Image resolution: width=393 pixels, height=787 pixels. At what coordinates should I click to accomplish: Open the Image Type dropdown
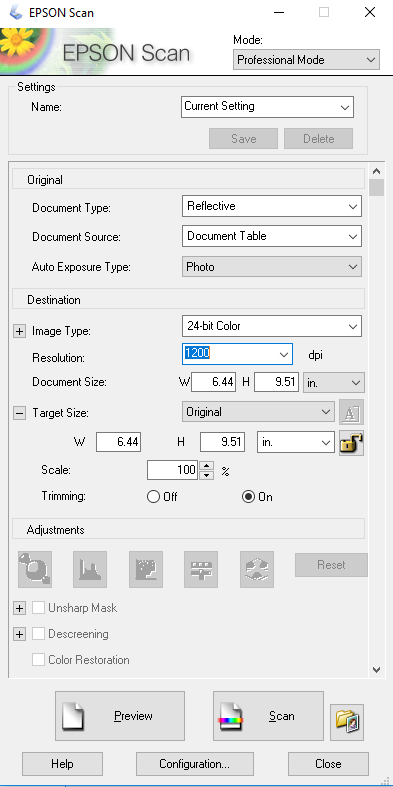pyautogui.click(x=272, y=326)
